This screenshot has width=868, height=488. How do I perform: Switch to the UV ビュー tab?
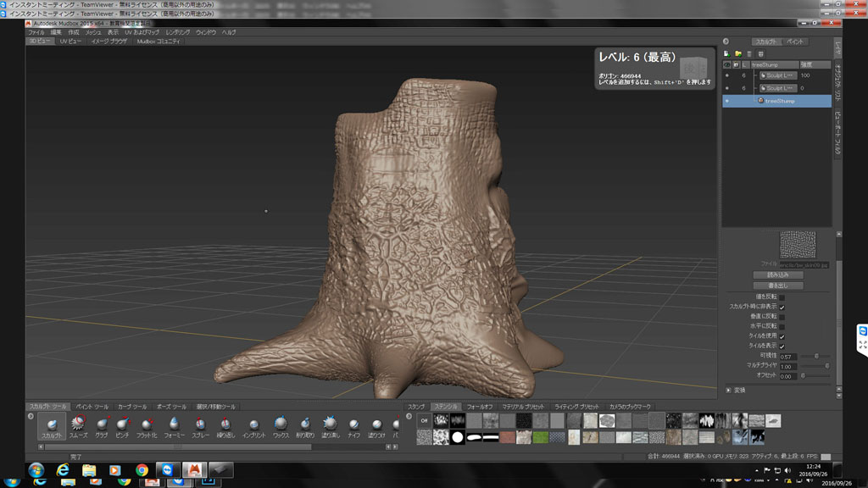(70, 41)
